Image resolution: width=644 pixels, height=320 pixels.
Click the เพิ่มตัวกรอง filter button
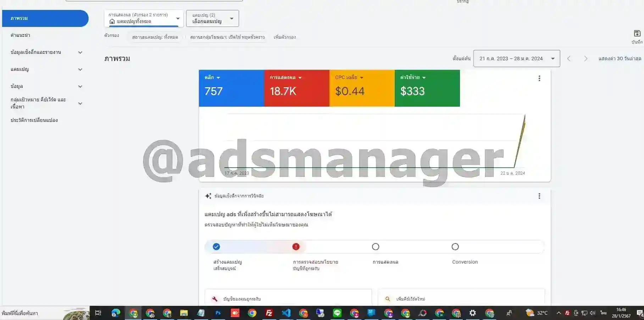click(x=284, y=37)
